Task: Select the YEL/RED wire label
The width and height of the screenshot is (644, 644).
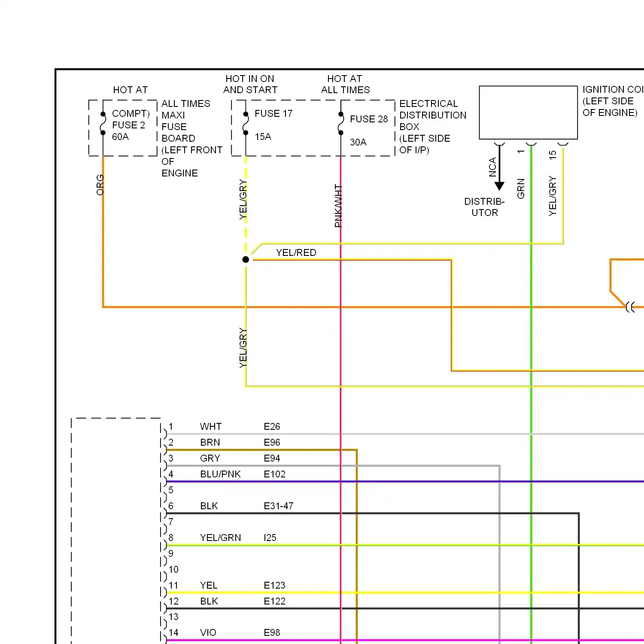Action: point(296,252)
